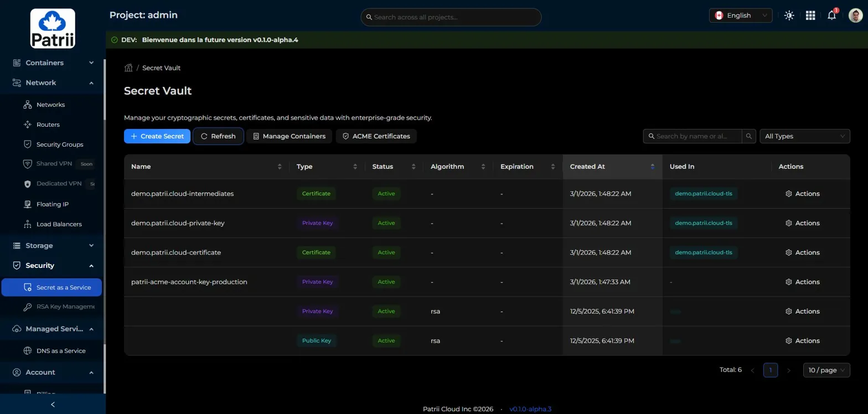Sort the table by Name column arrows
The image size is (868, 414).
pyautogui.click(x=280, y=167)
